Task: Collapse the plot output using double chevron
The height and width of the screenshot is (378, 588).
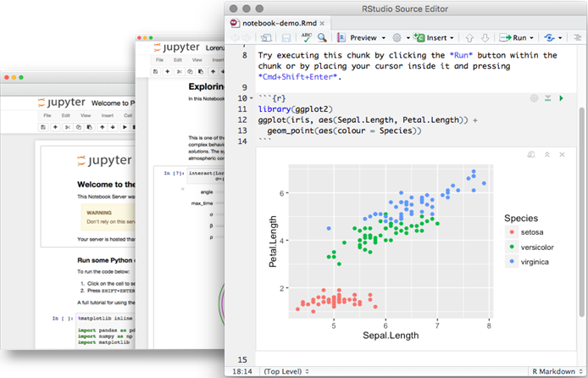Action: [546, 155]
